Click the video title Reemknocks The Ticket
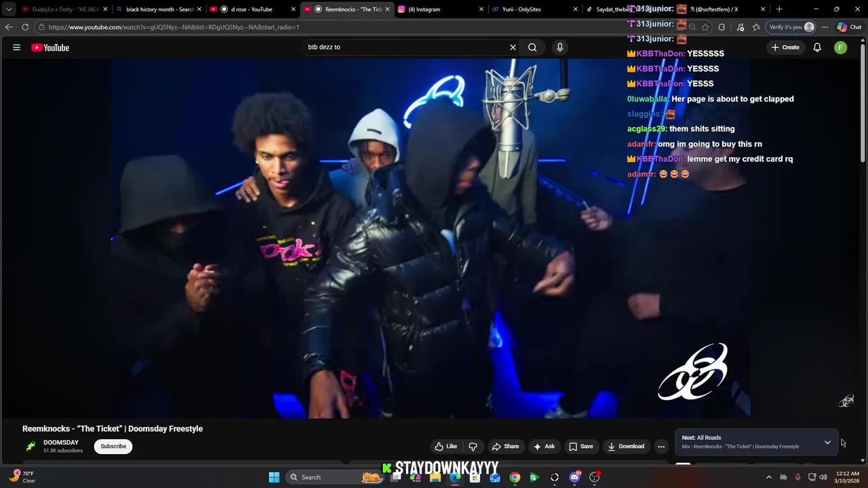The image size is (868, 488). coord(113,428)
